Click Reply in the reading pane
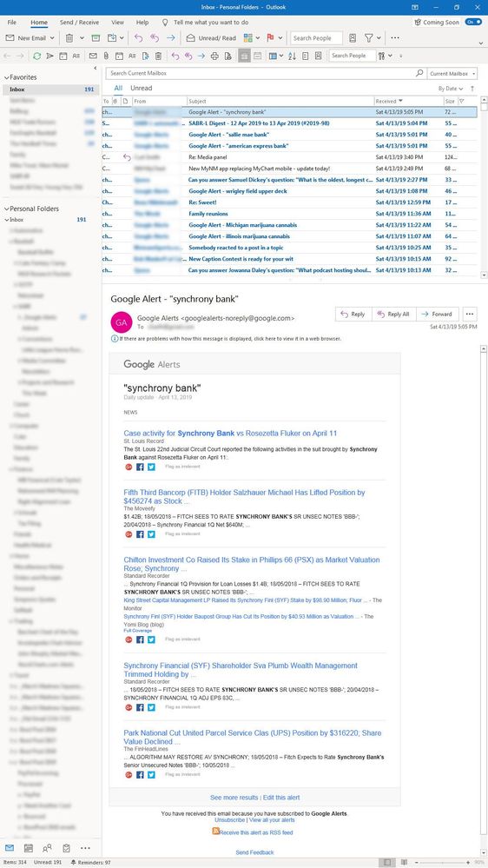 (x=353, y=314)
